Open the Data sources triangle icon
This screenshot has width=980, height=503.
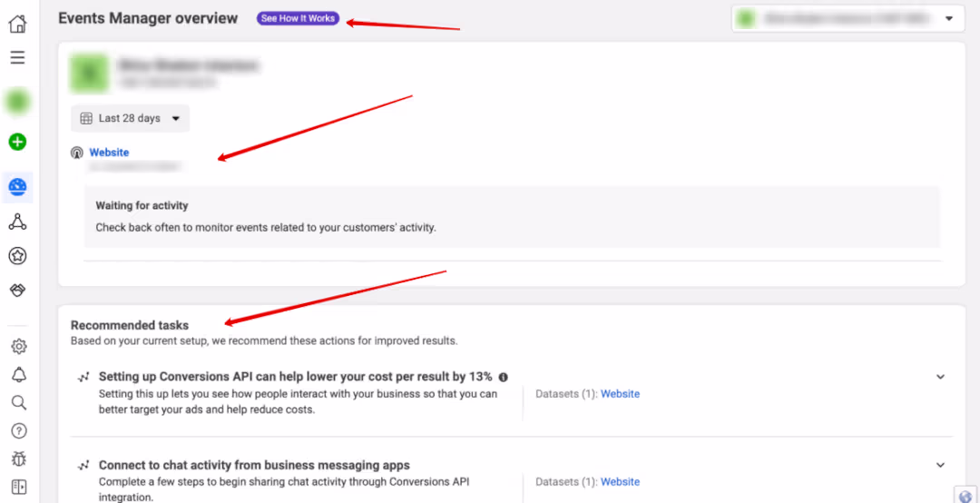17,222
